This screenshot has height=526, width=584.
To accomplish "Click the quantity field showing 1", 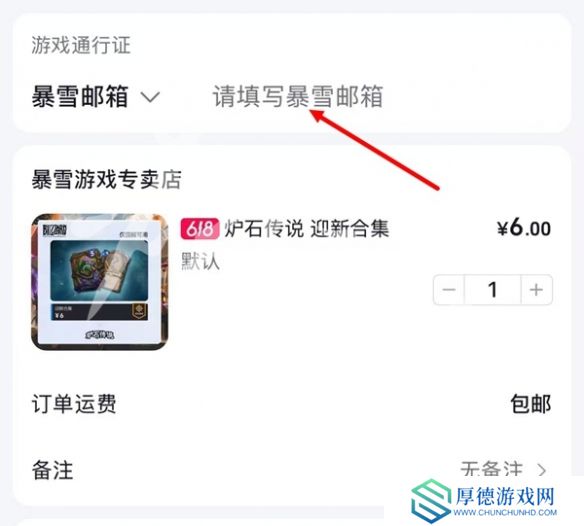I will (492, 289).
